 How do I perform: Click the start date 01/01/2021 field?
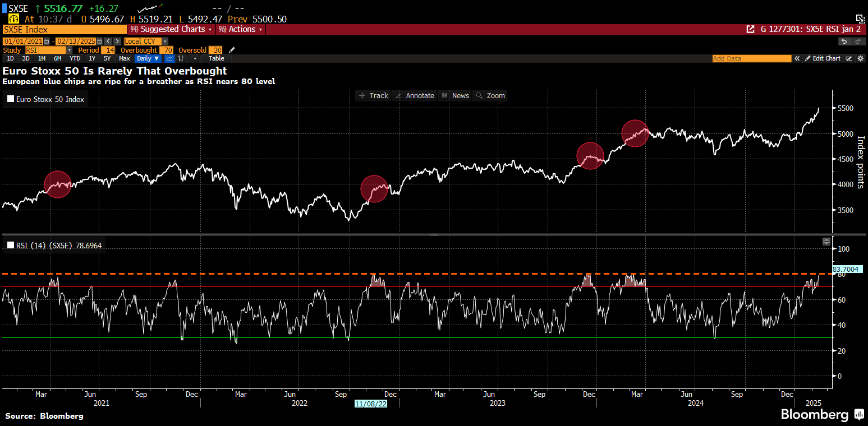point(23,41)
